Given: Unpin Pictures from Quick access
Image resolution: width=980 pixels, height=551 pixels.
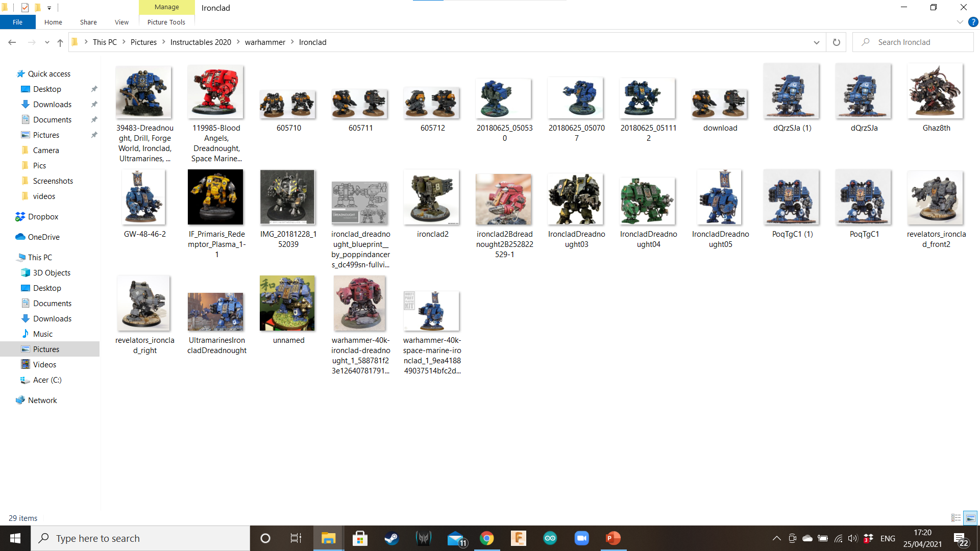Looking at the screenshot, I should pos(94,135).
